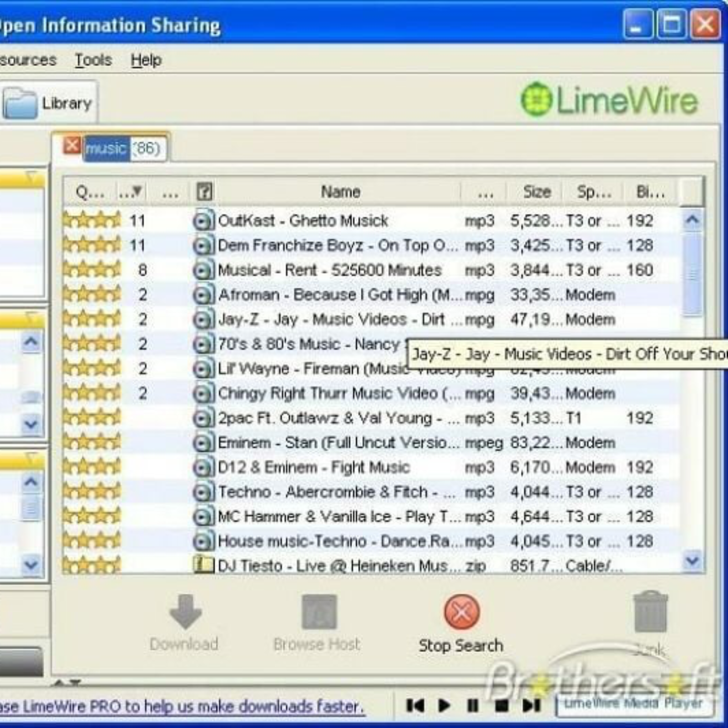728x728 pixels.
Task: Sort by the sources count column header
Action: [x=131, y=192]
